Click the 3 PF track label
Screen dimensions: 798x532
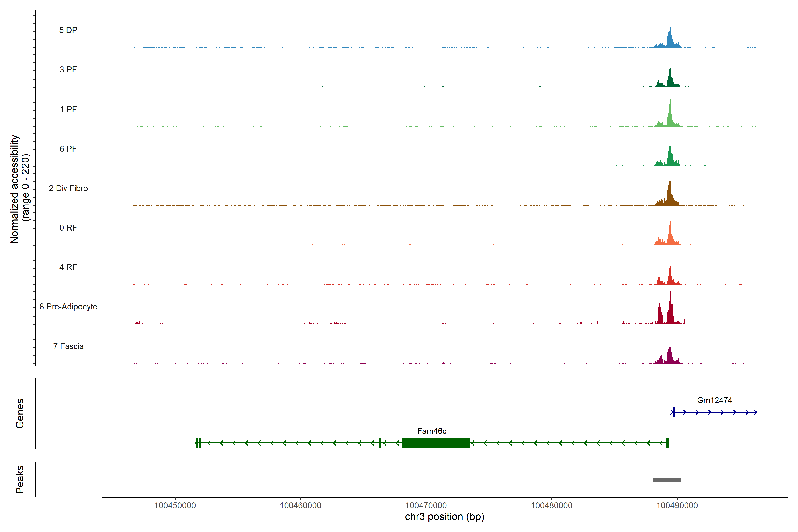click(68, 70)
